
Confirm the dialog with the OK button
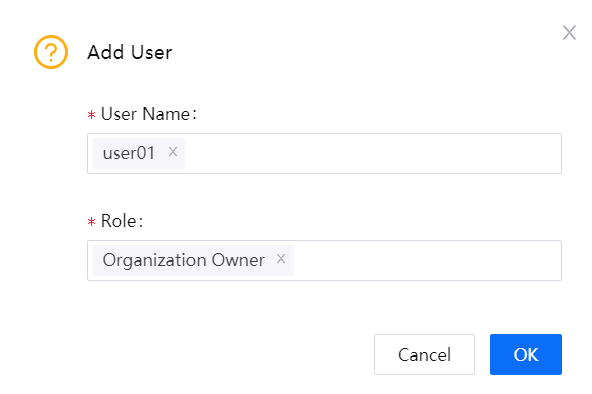click(526, 354)
